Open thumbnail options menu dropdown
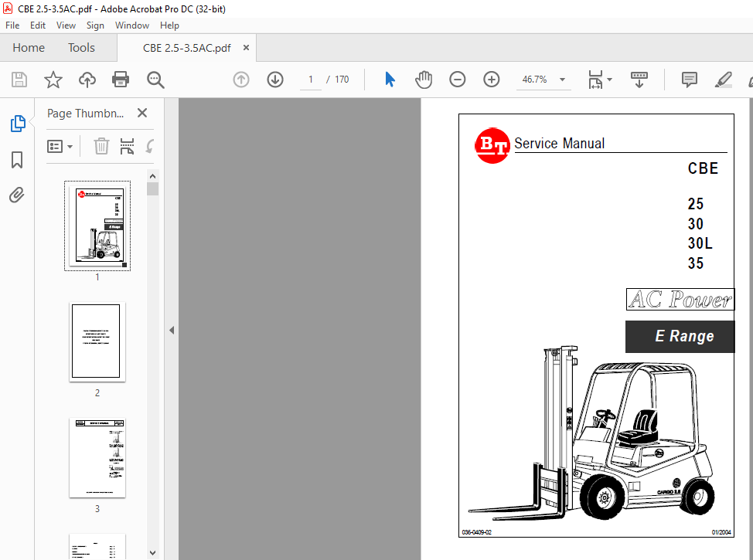Image resolution: width=753 pixels, height=560 pixels. 60,146
